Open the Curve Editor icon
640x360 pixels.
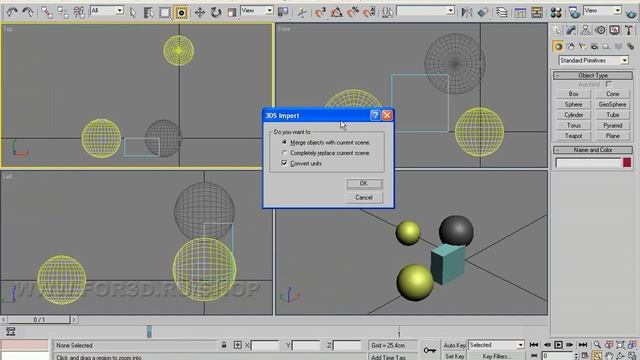tap(520, 12)
